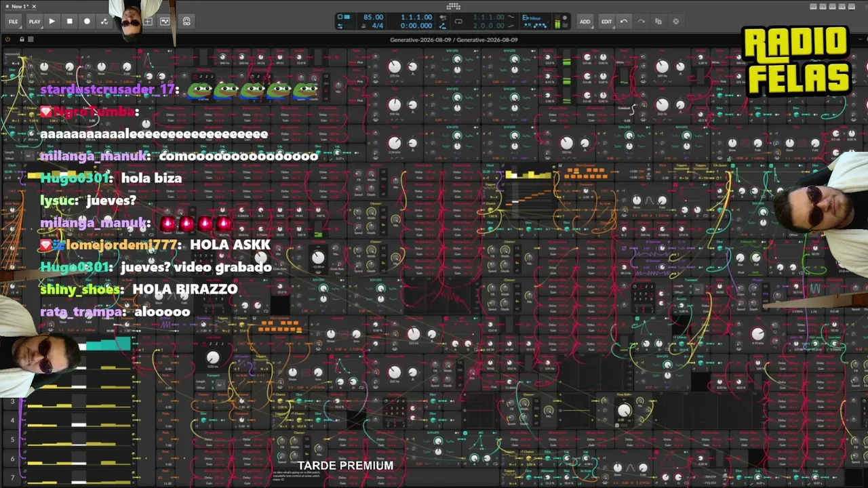The width and height of the screenshot is (868, 488).
Task: Open the PLAY menu
Action: pyautogui.click(x=35, y=21)
